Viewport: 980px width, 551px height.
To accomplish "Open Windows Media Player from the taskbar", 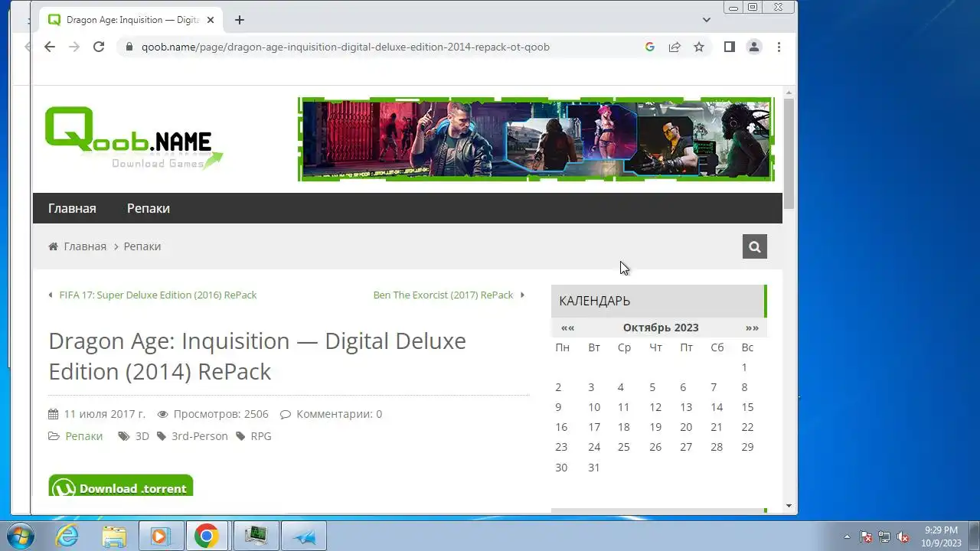I will pyautogui.click(x=160, y=536).
